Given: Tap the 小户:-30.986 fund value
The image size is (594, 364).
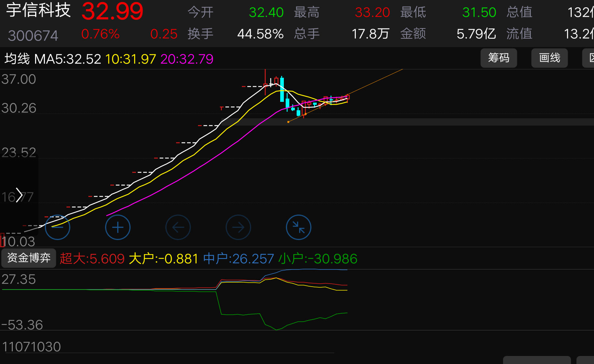Looking at the screenshot, I should pyautogui.click(x=318, y=259).
